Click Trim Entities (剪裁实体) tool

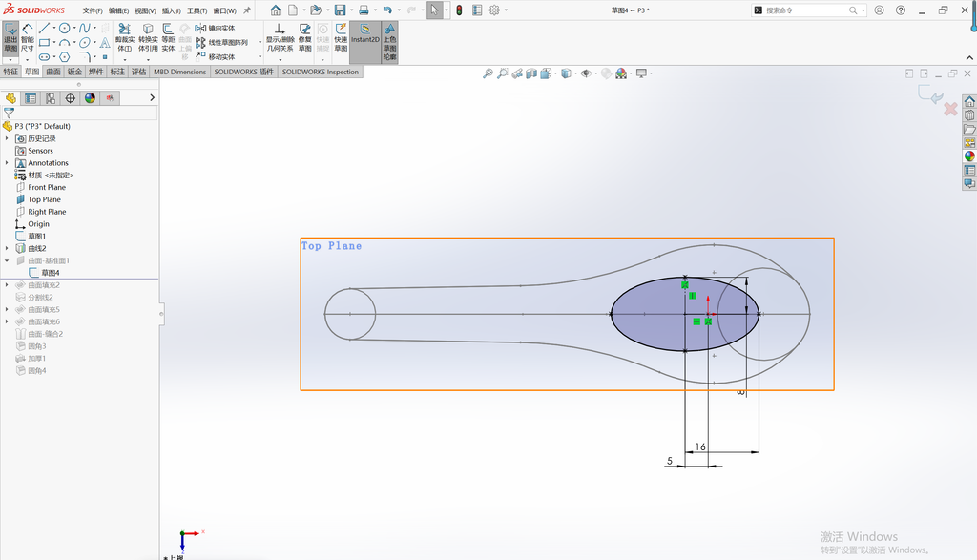point(125,38)
